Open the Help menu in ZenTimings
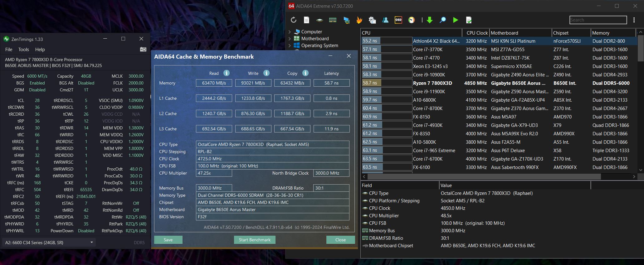The height and width of the screenshot is (265, 644). coord(40,49)
